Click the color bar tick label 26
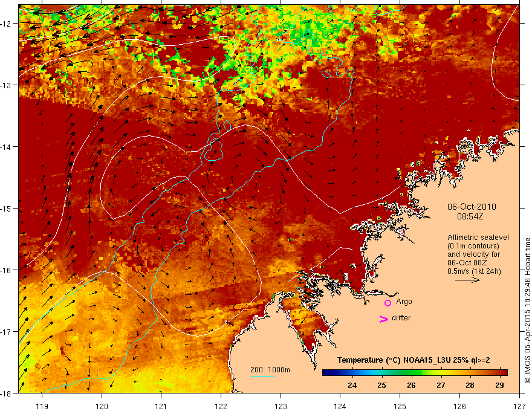 pyautogui.click(x=411, y=385)
